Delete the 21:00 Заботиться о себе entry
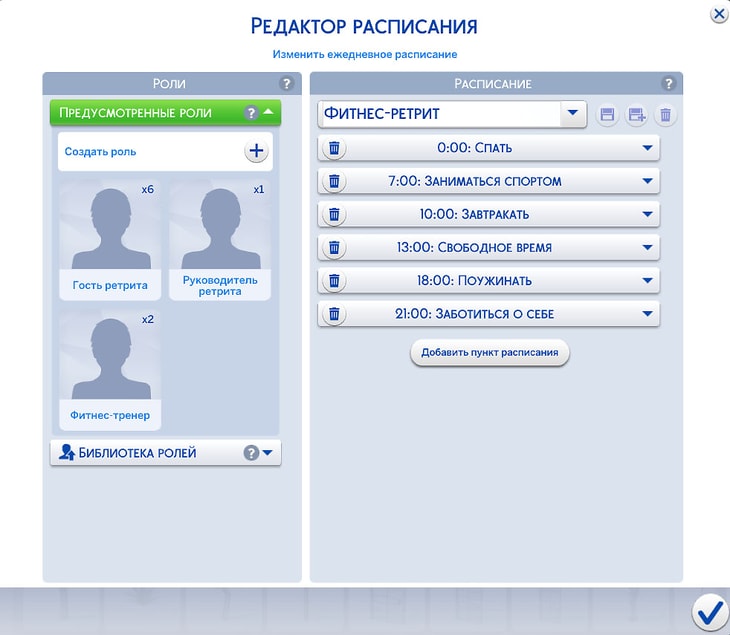The width and height of the screenshot is (730, 635). coord(335,314)
